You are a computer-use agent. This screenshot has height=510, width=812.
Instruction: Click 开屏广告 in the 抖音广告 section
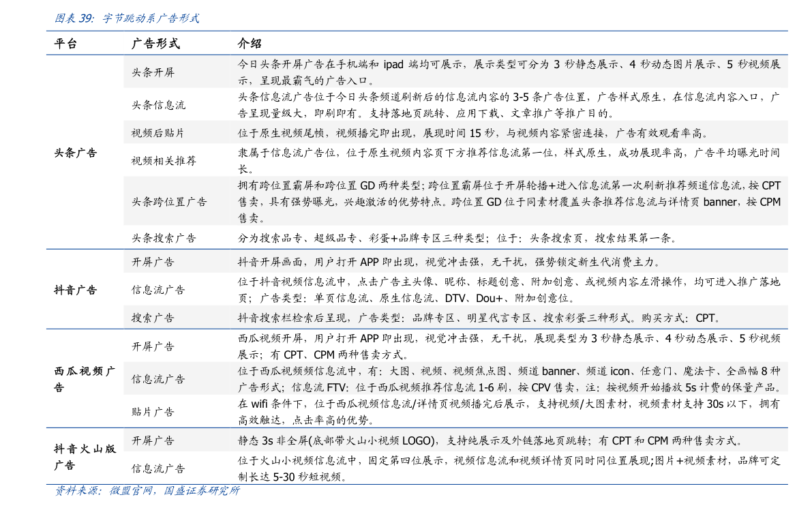click(153, 262)
